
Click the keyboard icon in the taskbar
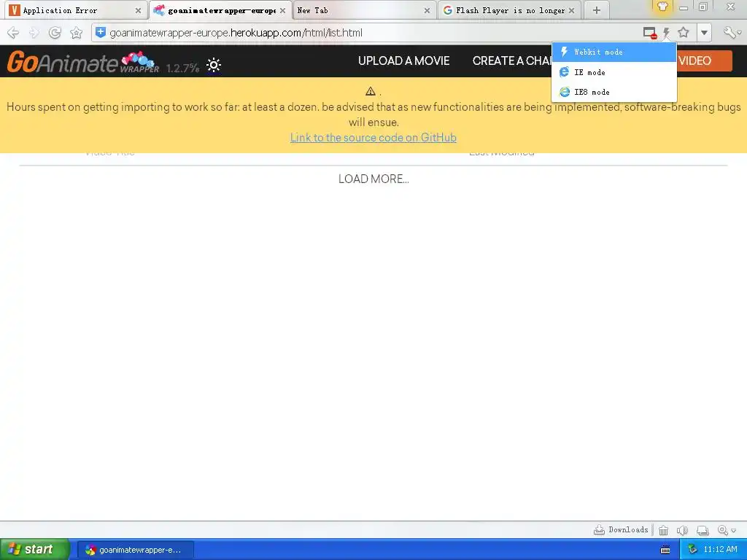point(665,550)
